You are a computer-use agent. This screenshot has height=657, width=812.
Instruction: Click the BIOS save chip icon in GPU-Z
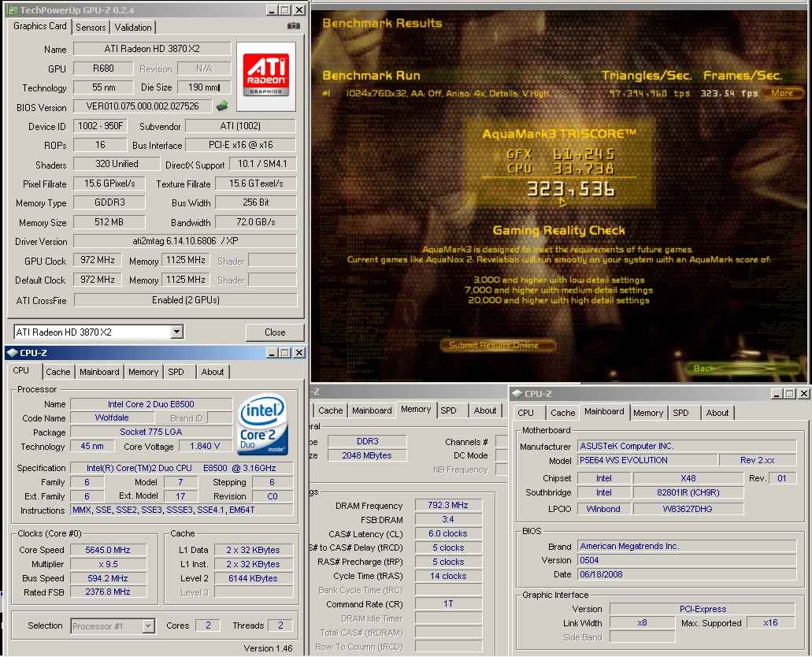point(222,106)
